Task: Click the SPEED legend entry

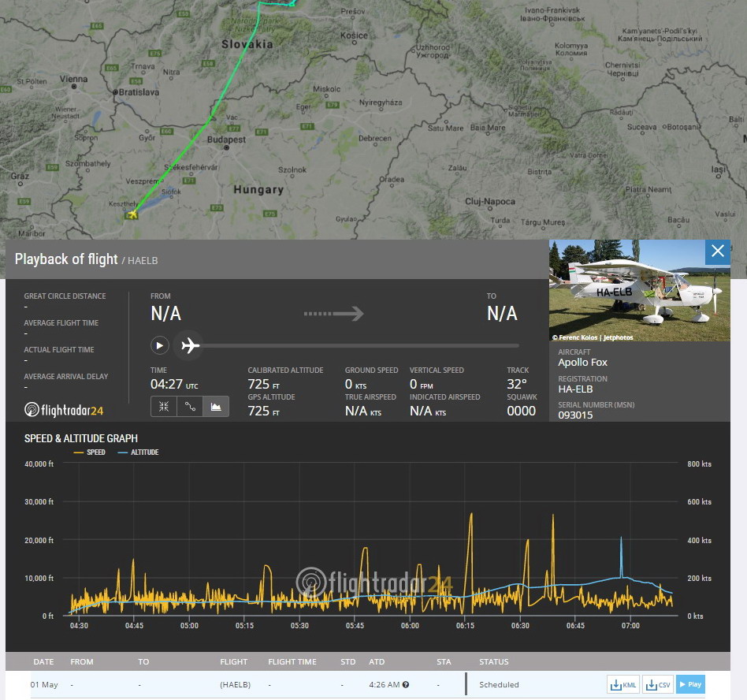Action: [89, 452]
